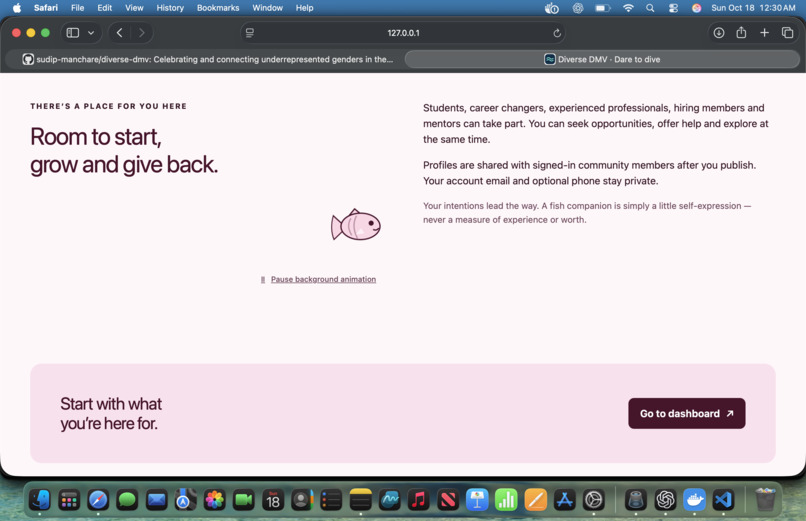Open the Wi-Fi menu bar icon
806x521 pixels.
[x=628, y=8]
